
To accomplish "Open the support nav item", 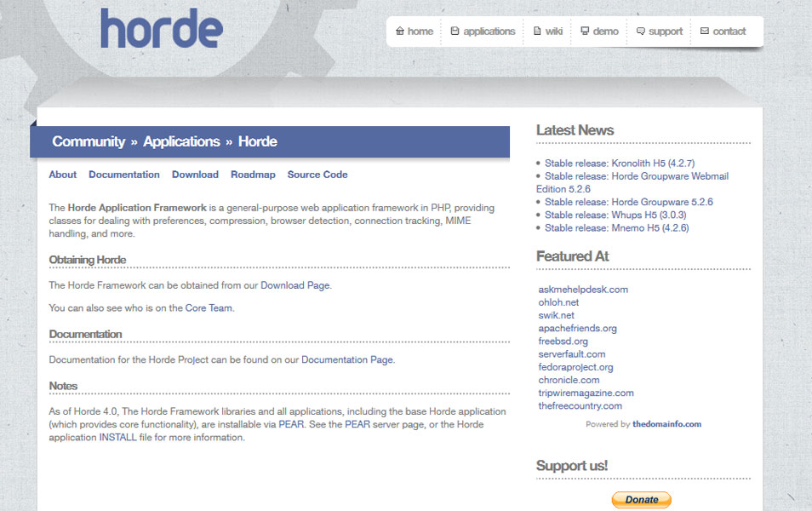I will point(660,32).
